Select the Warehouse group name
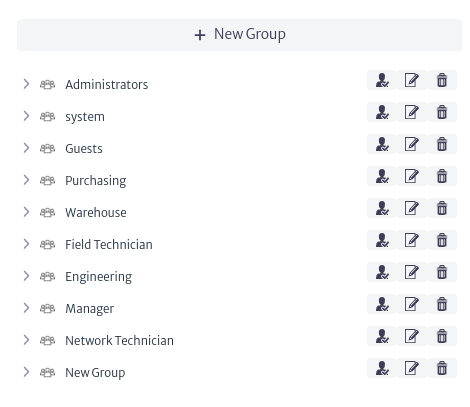The image size is (470, 407). click(x=96, y=213)
